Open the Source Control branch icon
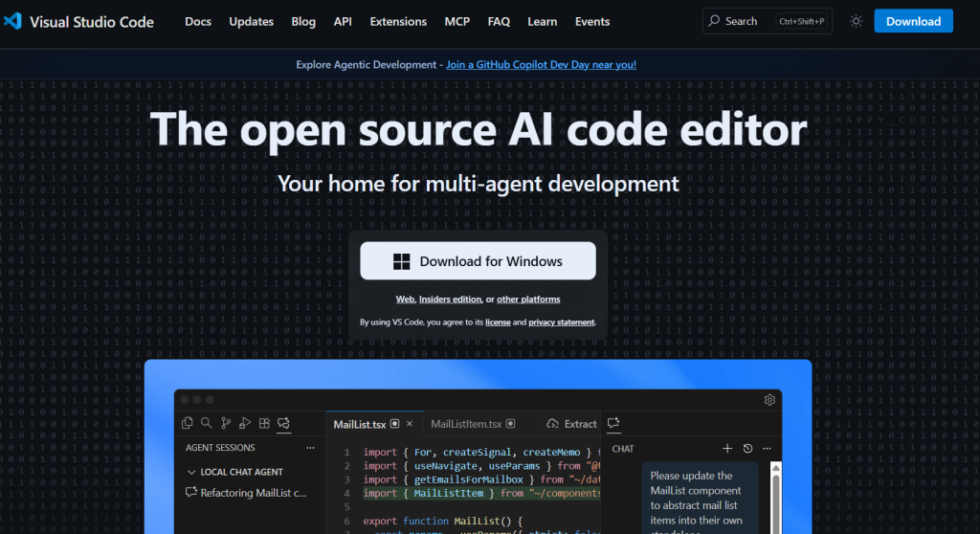This screenshot has width=980, height=534. click(226, 423)
